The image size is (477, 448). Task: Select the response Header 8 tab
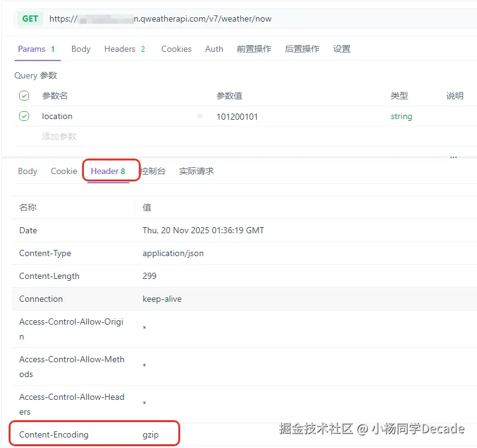[108, 171]
